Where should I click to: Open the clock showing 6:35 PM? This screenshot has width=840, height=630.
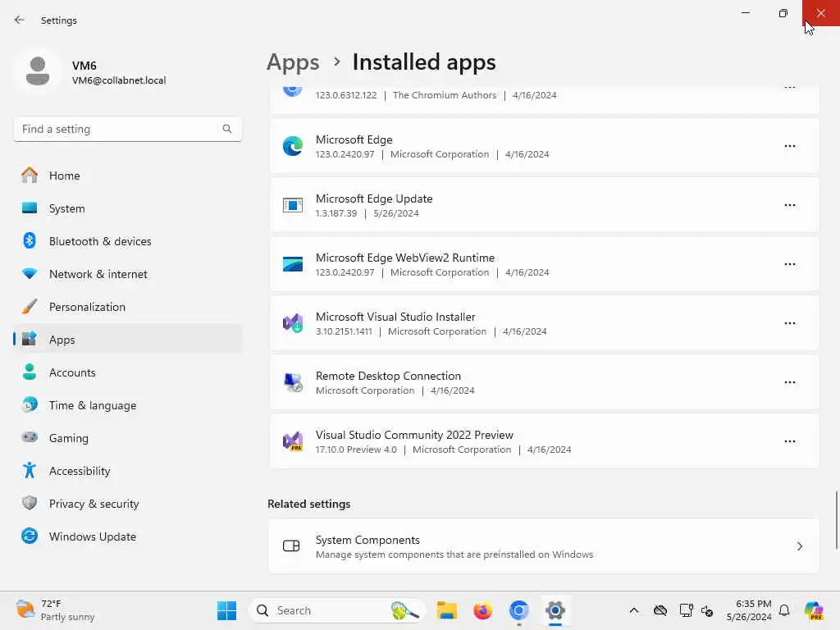[749, 610]
